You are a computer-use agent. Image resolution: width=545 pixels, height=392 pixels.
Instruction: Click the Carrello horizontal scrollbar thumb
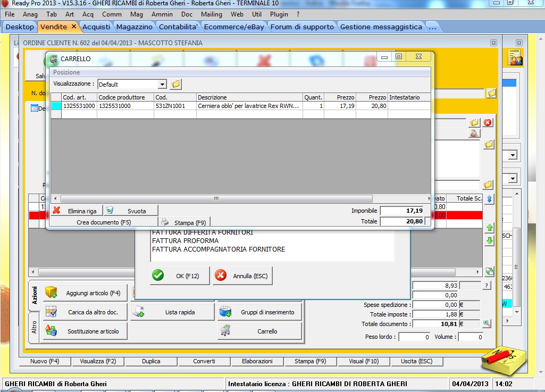[216, 198]
